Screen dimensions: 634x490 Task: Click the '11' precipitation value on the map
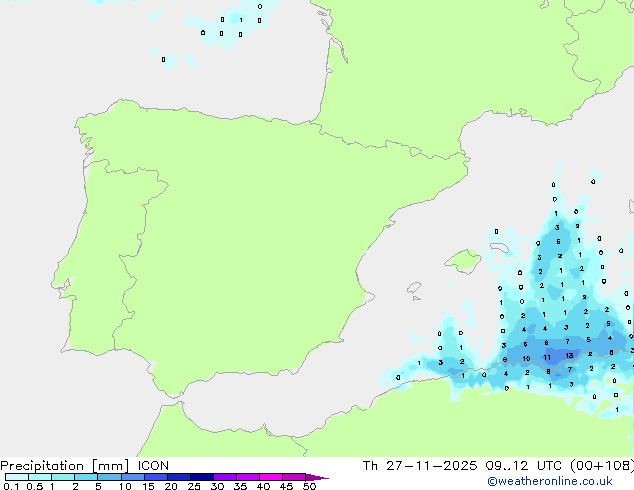[547, 357]
